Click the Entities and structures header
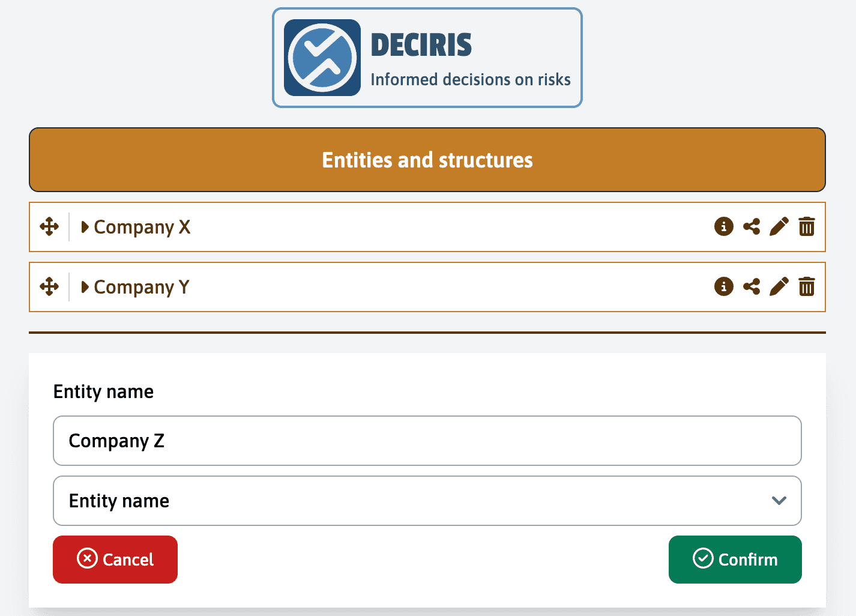Screen dimensions: 856x616 pyautogui.click(x=427, y=160)
